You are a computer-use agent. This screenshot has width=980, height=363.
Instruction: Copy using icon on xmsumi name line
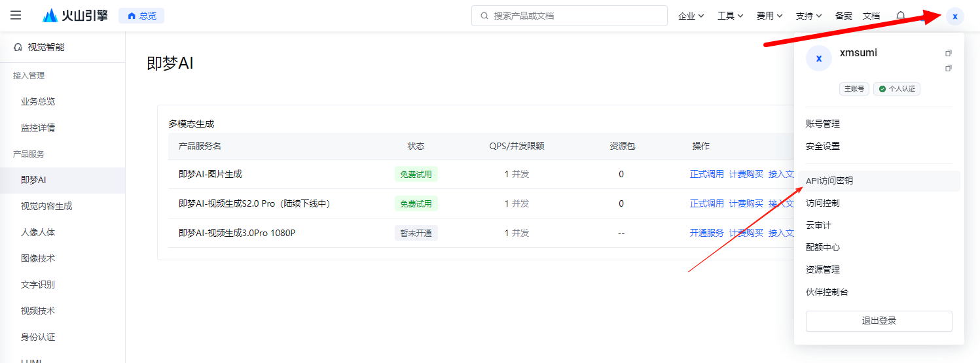pyautogui.click(x=949, y=53)
